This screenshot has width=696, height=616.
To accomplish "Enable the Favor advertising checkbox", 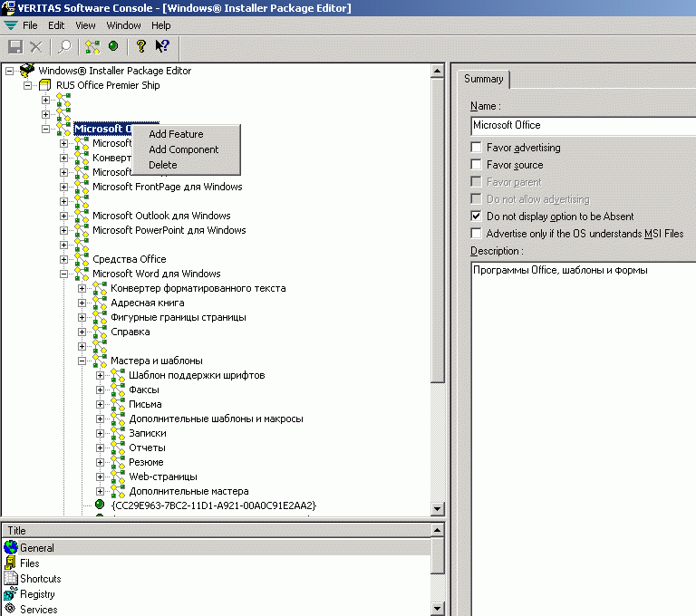I will coord(476,147).
